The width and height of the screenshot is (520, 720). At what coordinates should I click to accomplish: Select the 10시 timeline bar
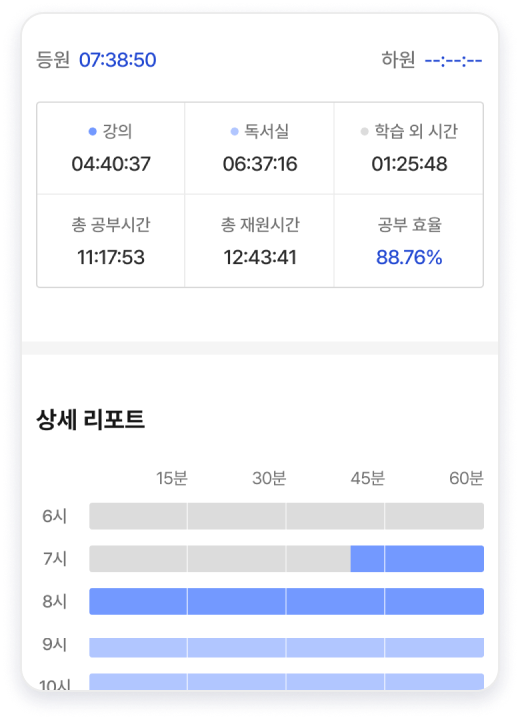[x=287, y=681]
